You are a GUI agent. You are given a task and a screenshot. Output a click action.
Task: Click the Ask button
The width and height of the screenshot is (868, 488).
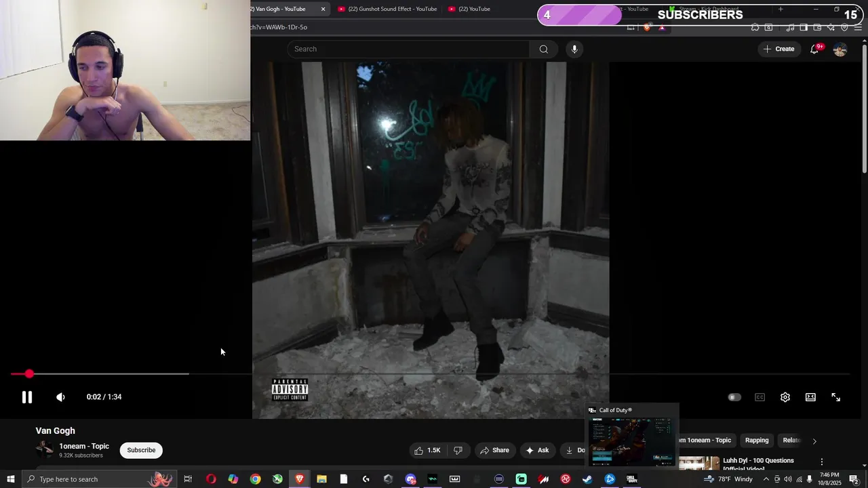point(537,450)
